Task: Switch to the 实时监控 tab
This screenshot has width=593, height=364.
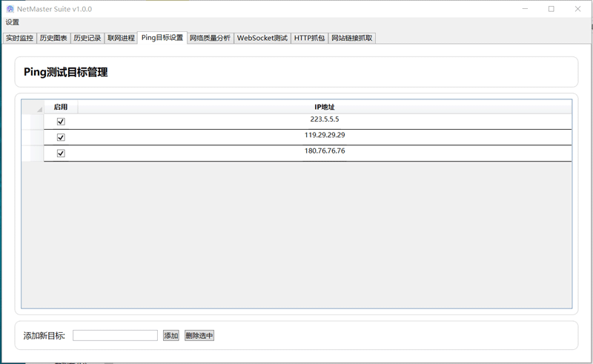Action: (x=19, y=38)
